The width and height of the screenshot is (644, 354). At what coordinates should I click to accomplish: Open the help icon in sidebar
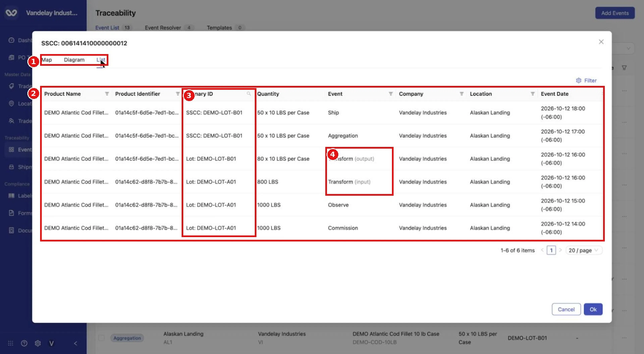[24, 343]
